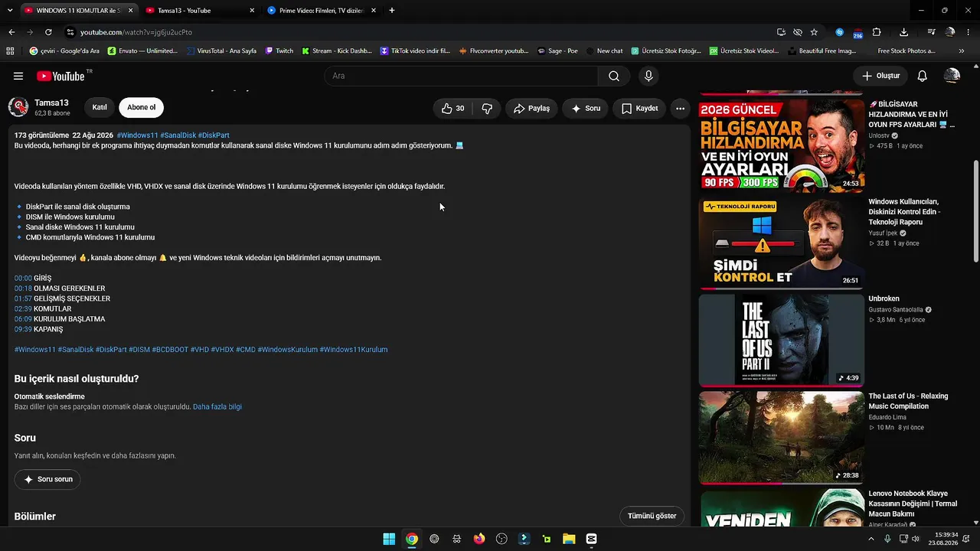Show more bookmarks chevron

(962, 51)
